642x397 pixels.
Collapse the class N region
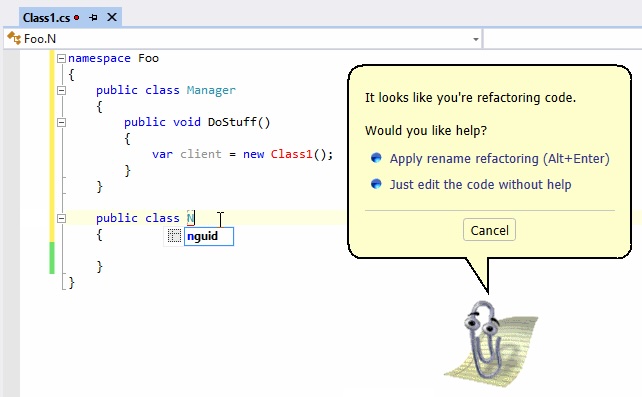tap(61, 219)
